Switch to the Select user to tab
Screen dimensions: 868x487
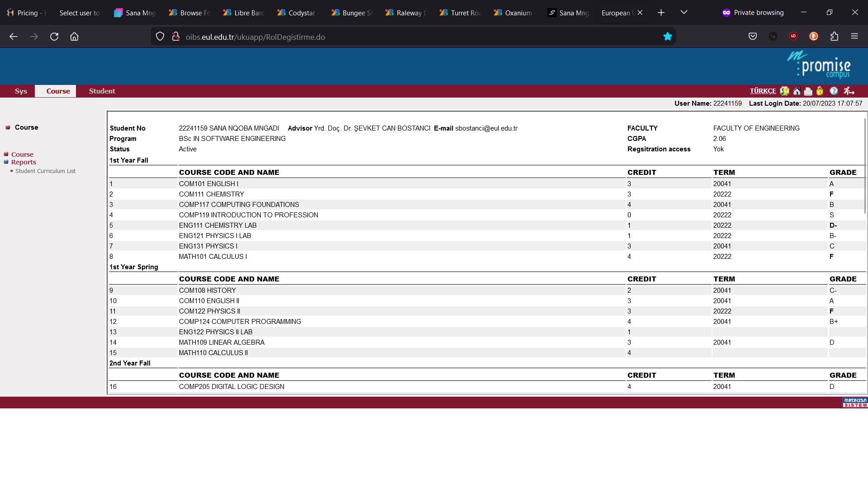point(80,13)
